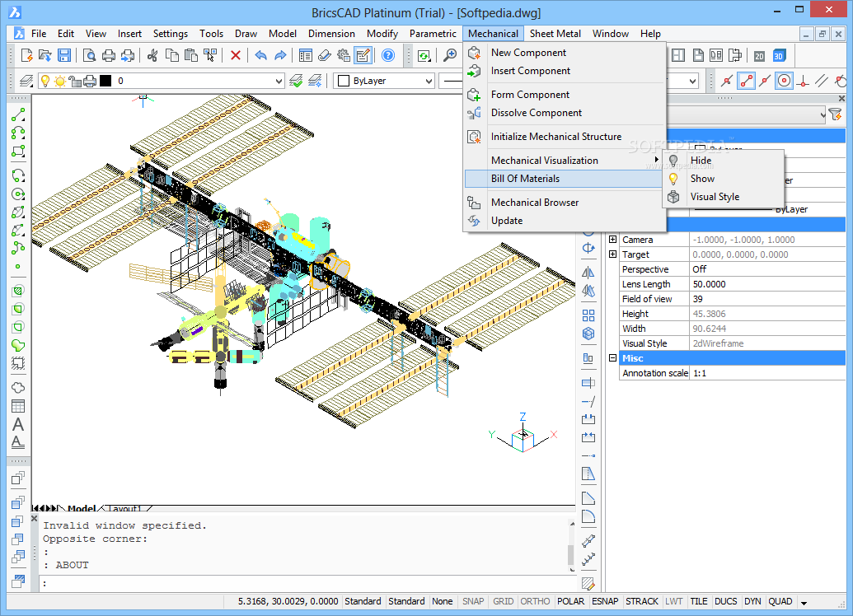The image size is (853, 616).
Task: Click Dissolve Component in the menu
Action: [x=563, y=113]
